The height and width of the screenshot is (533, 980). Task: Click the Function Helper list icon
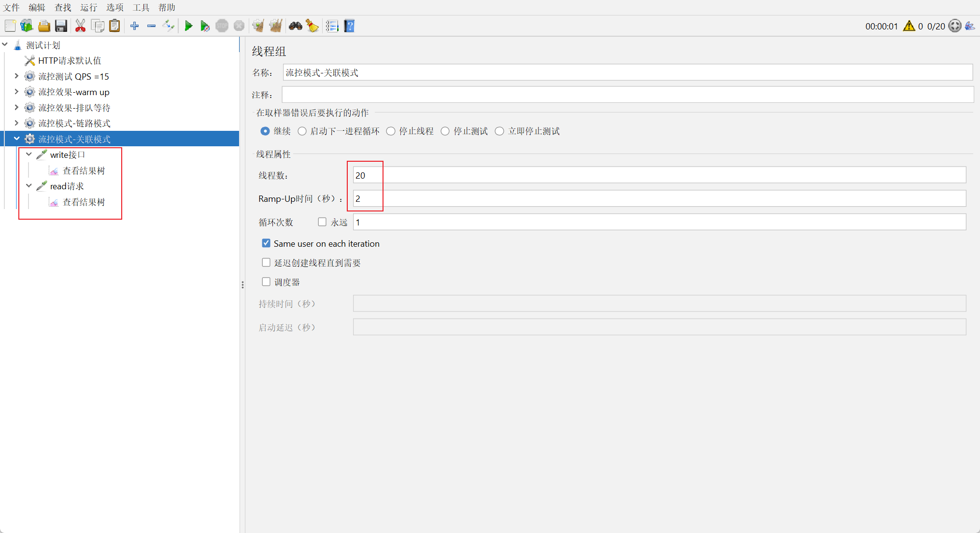click(332, 26)
